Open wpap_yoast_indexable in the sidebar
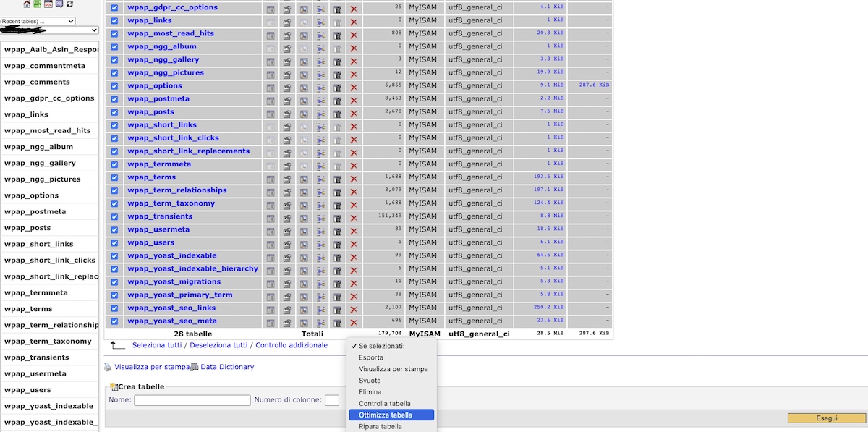Viewport: 868px width, 432px height. pos(48,407)
